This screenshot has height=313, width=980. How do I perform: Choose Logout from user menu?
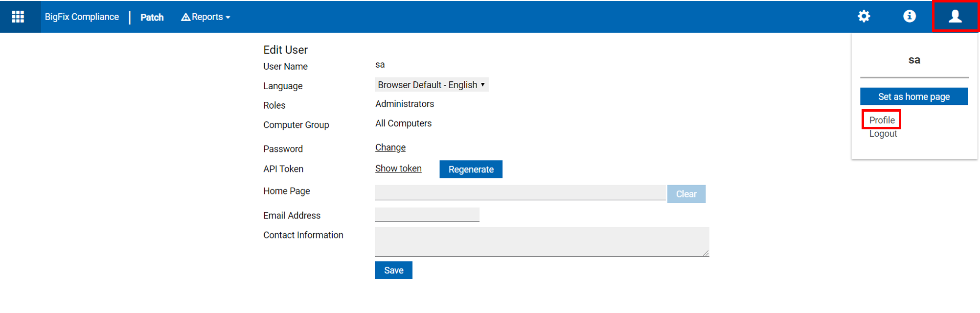point(883,134)
